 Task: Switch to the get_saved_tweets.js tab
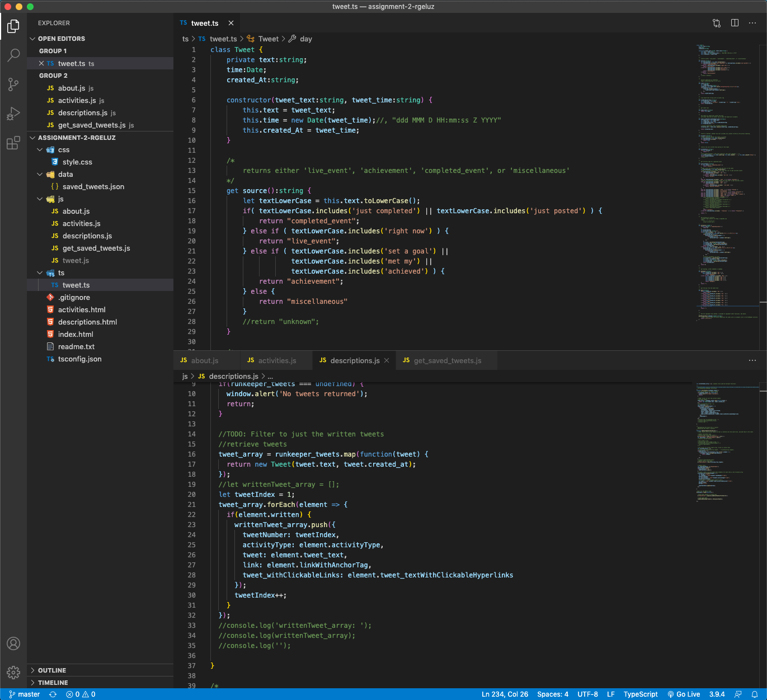(x=446, y=360)
